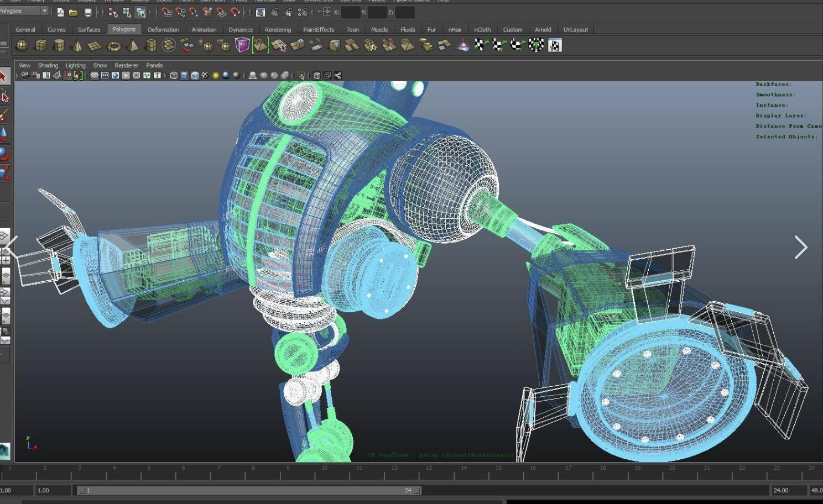Click the Save Scene disk icon
823x504 pixels.
pyautogui.click(x=87, y=12)
